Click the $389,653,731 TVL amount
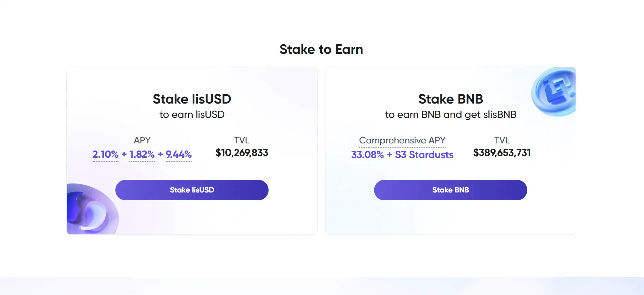 502,153
